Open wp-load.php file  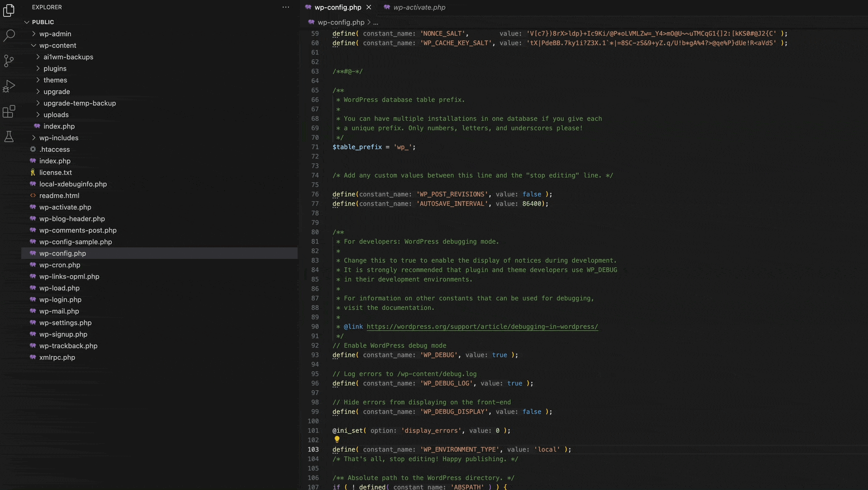(x=59, y=288)
